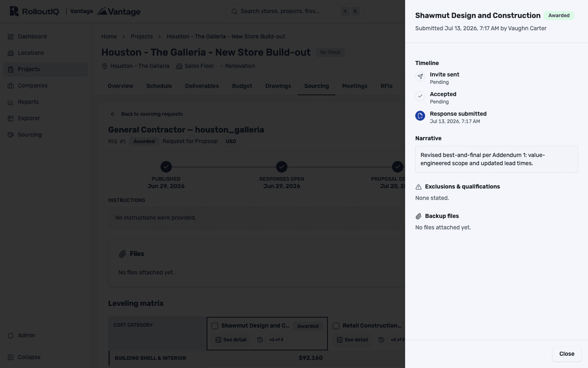The height and width of the screenshot is (368, 588).
Task: Click the USD currency badge
Action: click(231, 141)
